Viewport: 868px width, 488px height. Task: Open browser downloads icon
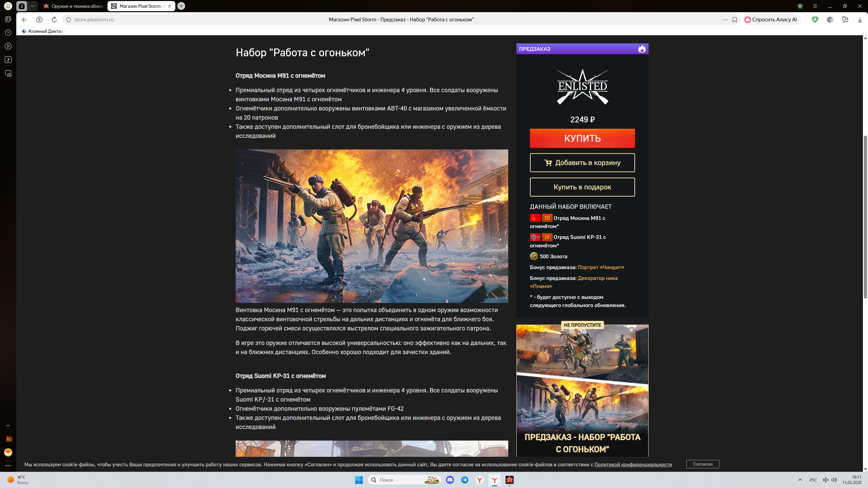(860, 20)
